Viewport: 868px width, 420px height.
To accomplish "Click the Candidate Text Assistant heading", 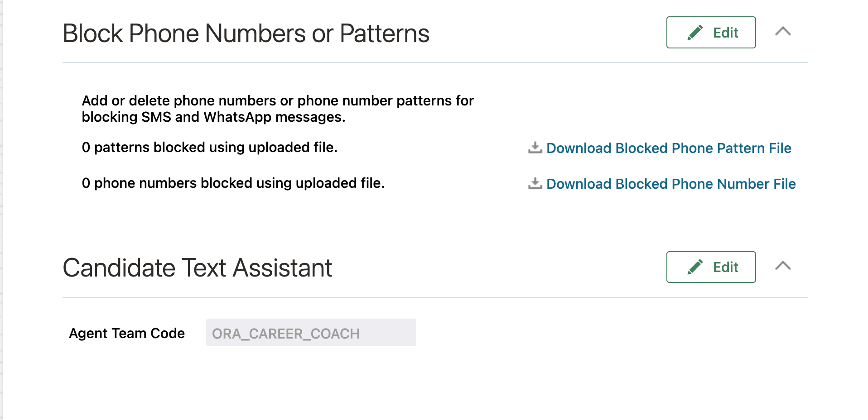I will click(x=198, y=267).
